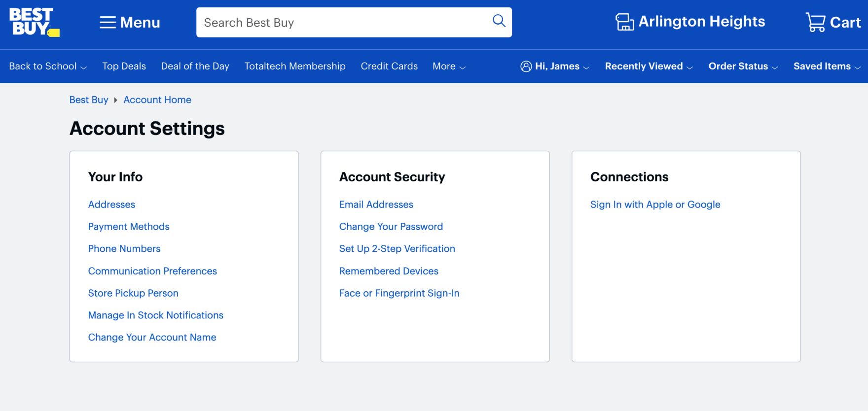Click the Arlington Heights store icon
Image resolution: width=868 pixels, height=411 pixels.
(624, 22)
